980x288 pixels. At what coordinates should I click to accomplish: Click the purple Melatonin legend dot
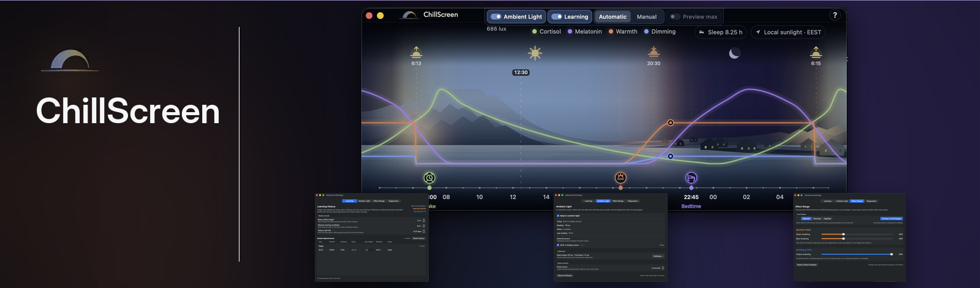570,31
